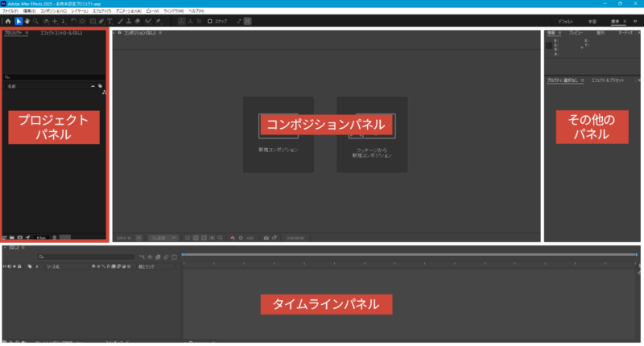Switch to the エフェクトコントロール tab
Viewport: 644px width, 346px height.
61,33
